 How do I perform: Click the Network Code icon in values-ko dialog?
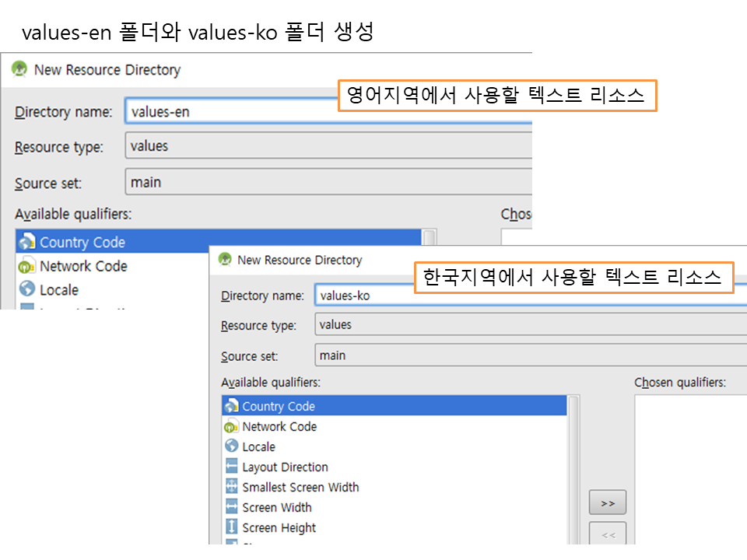231,426
